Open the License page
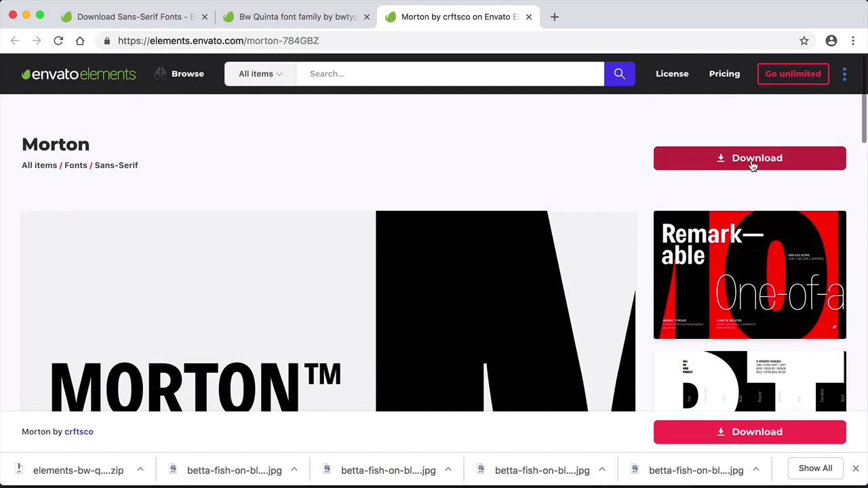Image resolution: width=868 pixels, height=488 pixels. click(x=672, y=74)
